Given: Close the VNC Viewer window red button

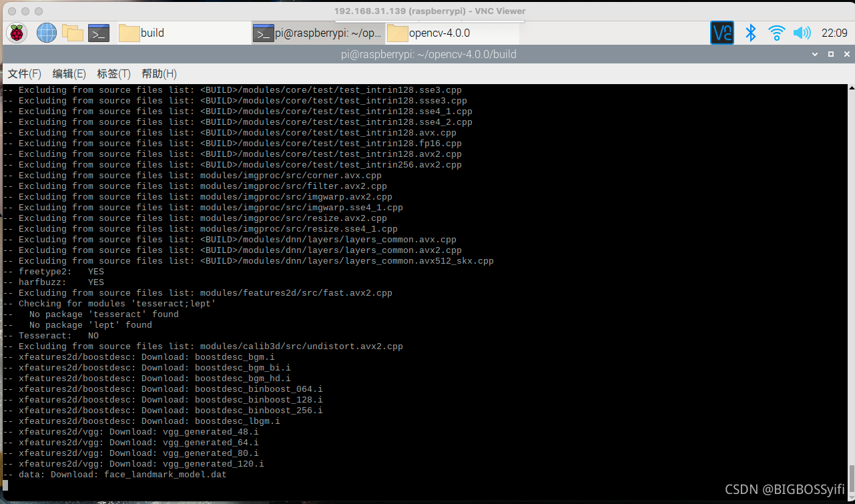Looking at the screenshot, I should pyautogui.click(x=13, y=11).
